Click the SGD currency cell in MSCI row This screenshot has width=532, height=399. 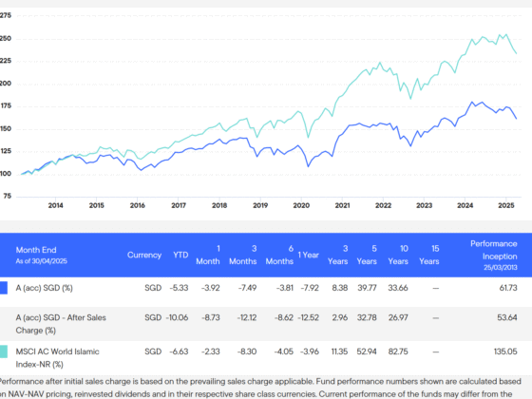tap(153, 351)
